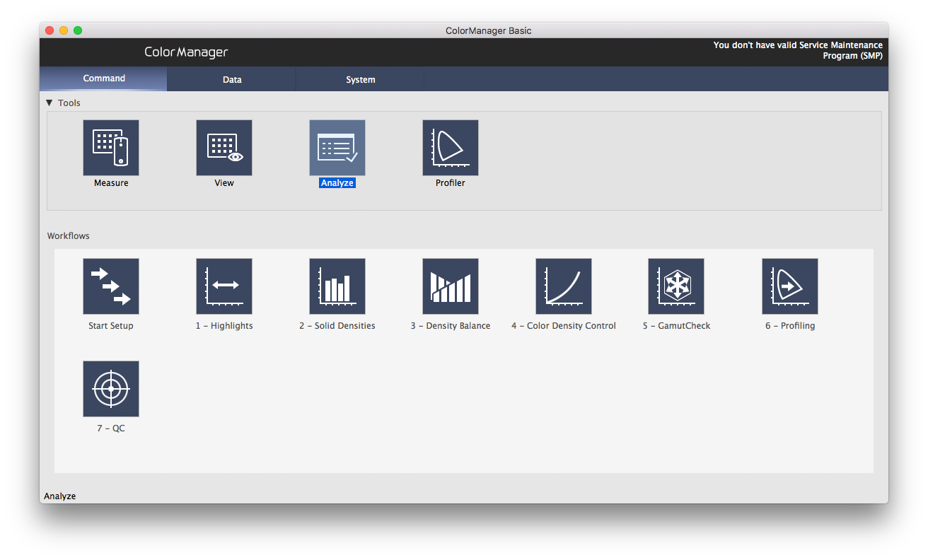Click the Workflows section heading

(x=69, y=236)
